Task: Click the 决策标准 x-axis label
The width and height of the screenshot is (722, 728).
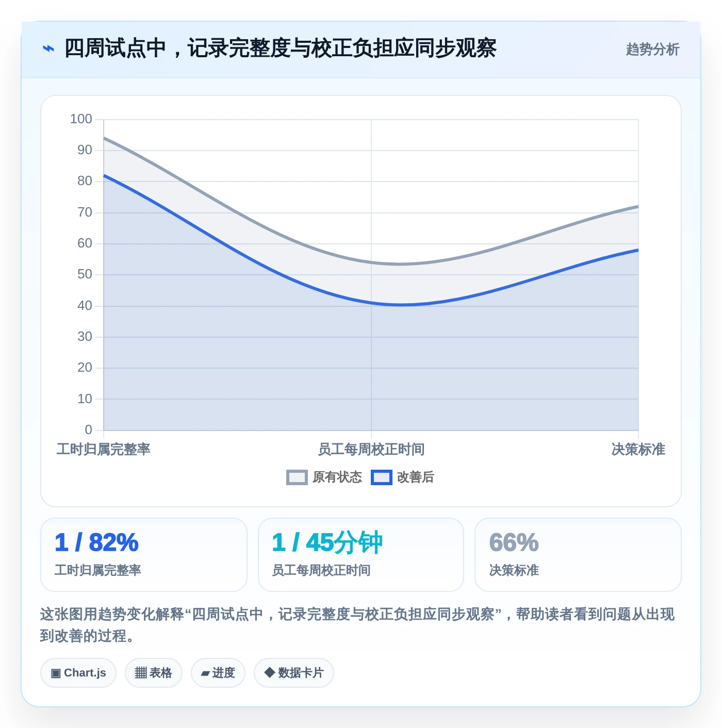Action: pos(638,450)
